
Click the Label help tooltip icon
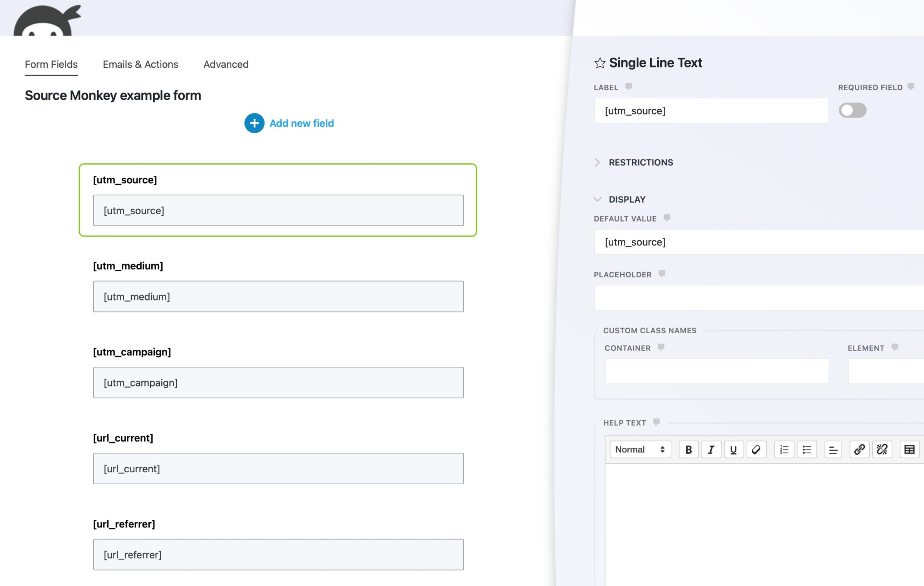tap(628, 87)
